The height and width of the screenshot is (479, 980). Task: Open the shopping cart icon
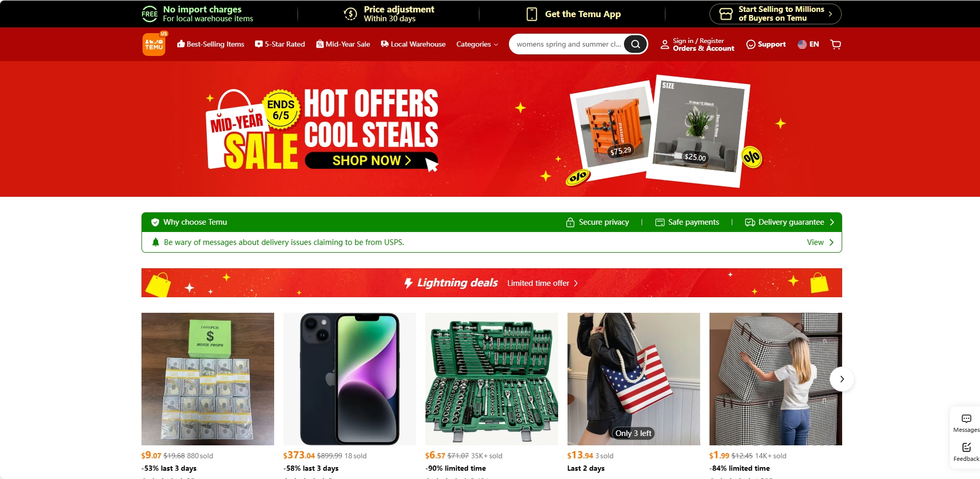pos(835,45)
